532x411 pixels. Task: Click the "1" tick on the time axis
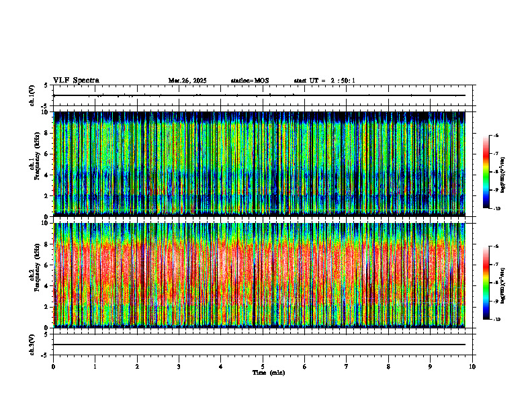95,367
